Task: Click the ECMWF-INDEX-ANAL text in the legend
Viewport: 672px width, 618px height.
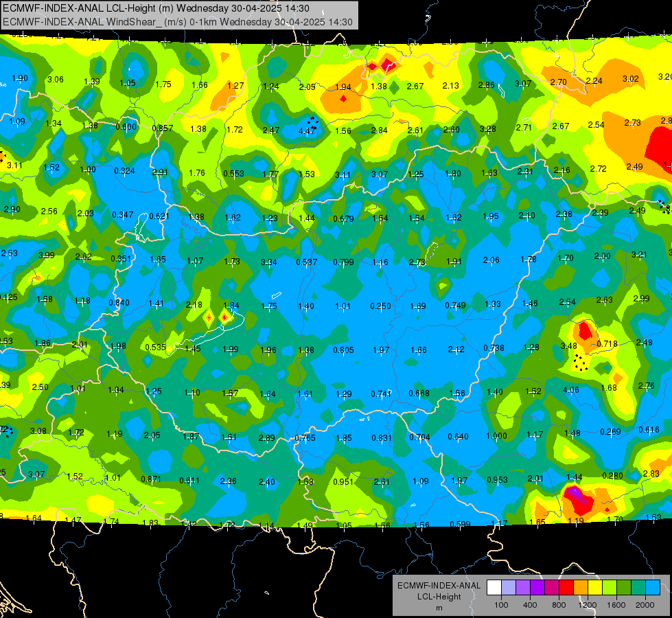Action: coord(439,586)
